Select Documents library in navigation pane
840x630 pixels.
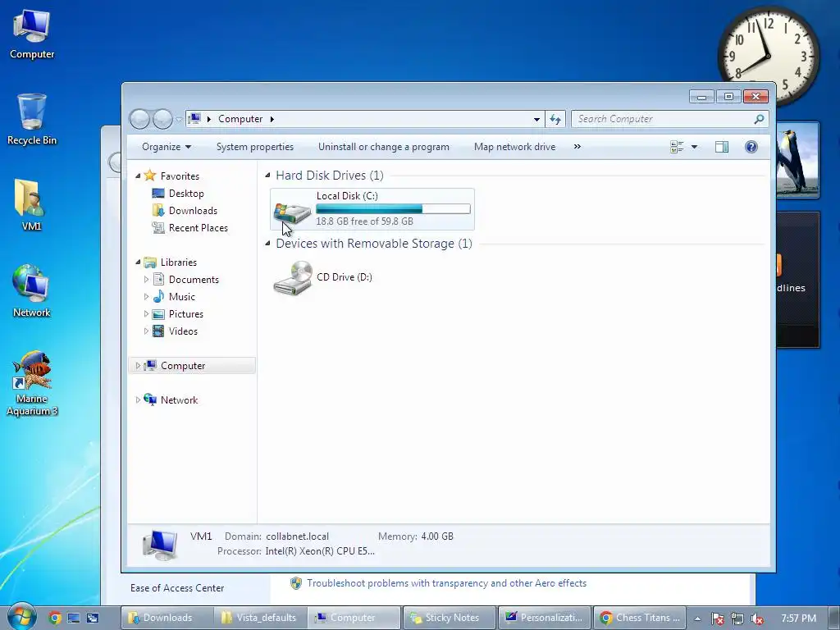(194, 280)
